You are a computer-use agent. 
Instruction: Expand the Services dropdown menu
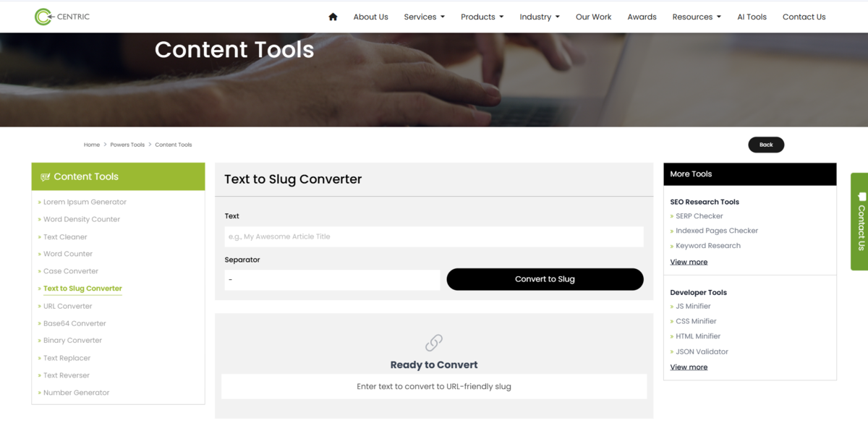click(424, 17)
